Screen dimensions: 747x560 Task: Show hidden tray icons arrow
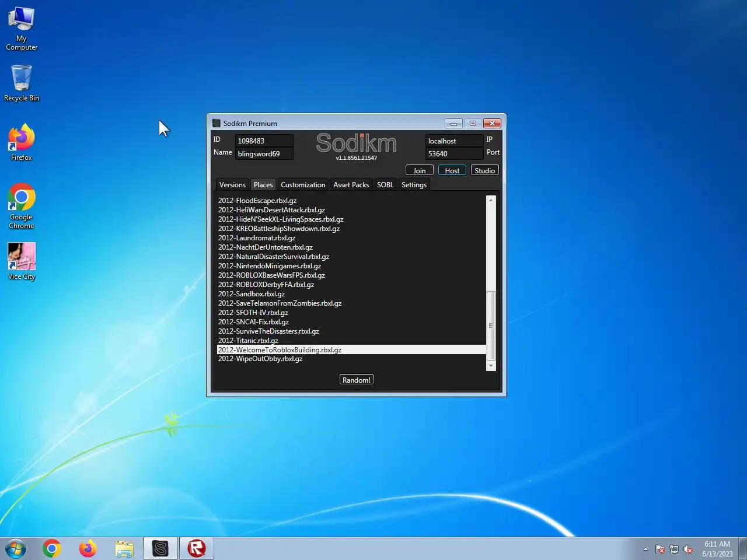[x=645, y=549]
